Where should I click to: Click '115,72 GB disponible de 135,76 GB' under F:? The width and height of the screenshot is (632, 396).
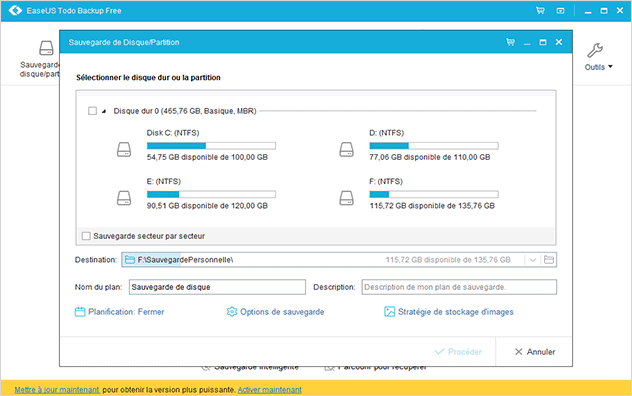(x=432, y=206)
